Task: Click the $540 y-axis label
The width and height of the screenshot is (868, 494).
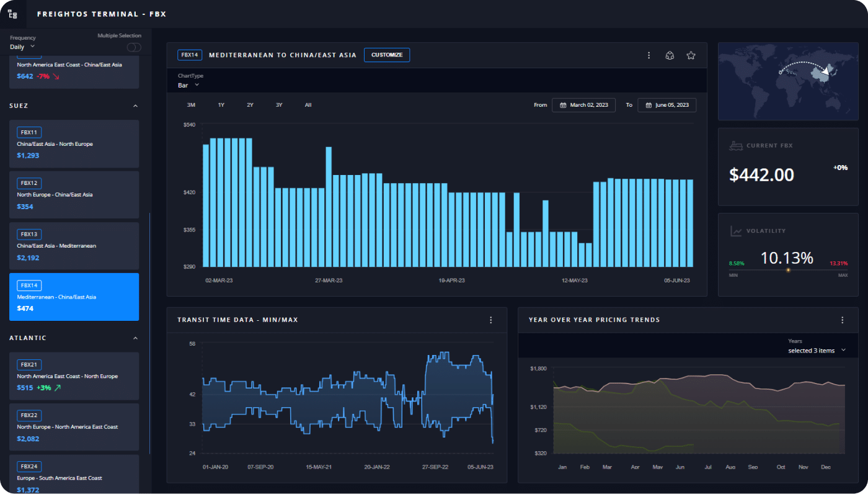Action: [x=190, y=125]
